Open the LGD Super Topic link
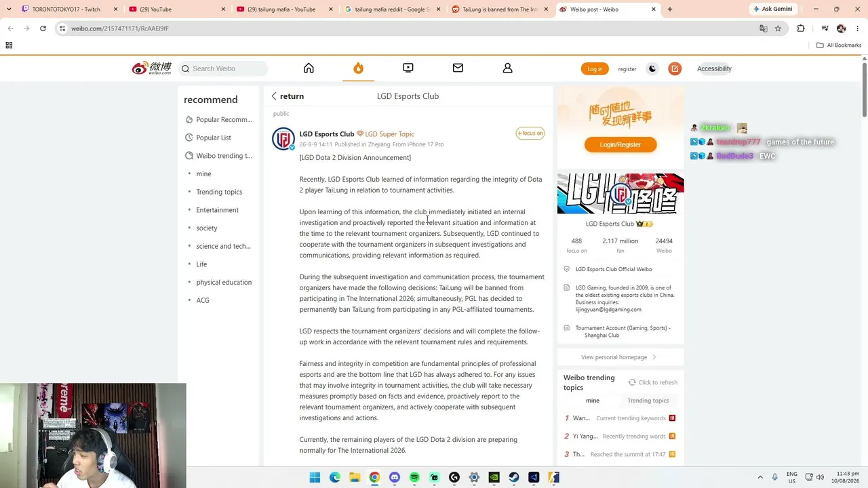Screen dimensions: 868x488 (x=385, y=134)
